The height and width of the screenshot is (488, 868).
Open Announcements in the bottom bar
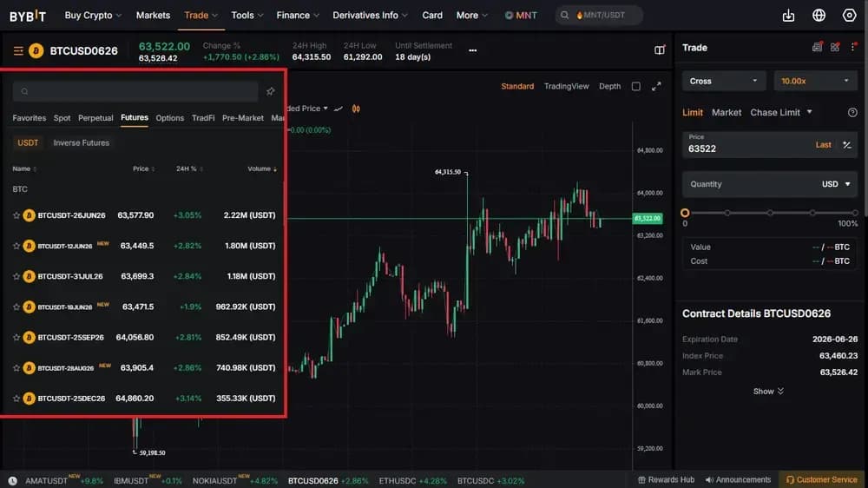[738, 479]
